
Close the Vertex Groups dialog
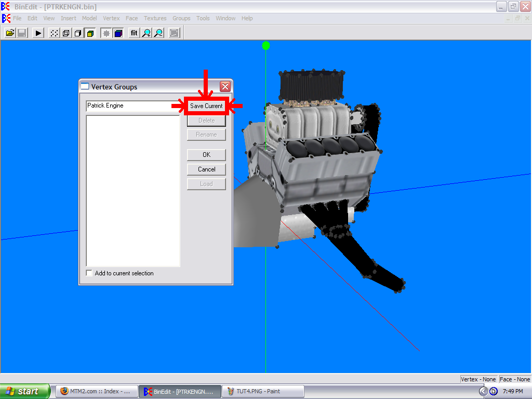[225, 87]
